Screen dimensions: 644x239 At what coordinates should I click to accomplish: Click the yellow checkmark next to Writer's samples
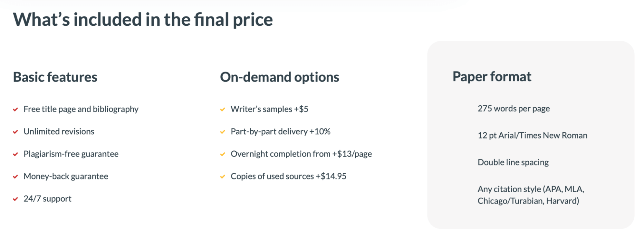pyautogui.click(x=222, y=110)
